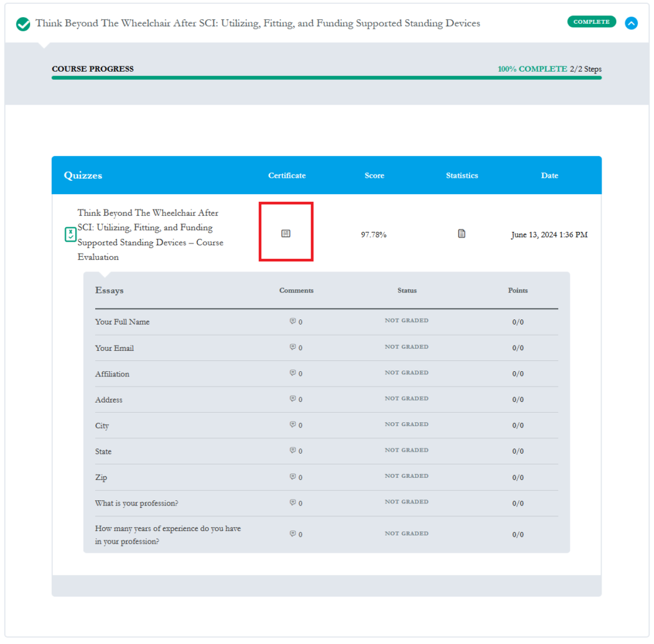This screenshot has width=654, height=644.
Task: Open comments icon for Your Email
Action: [x=293, y=348]
